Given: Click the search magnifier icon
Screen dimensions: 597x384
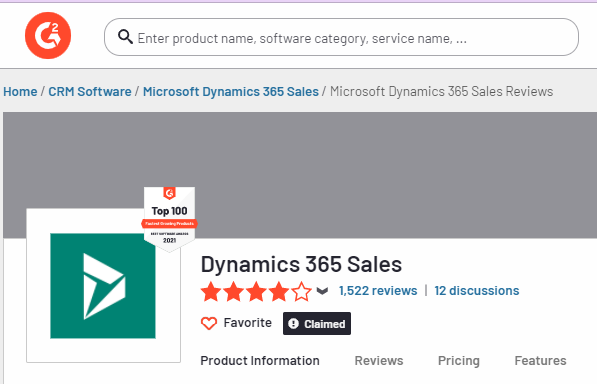Looking at the screenshot, I should [125, 37].
